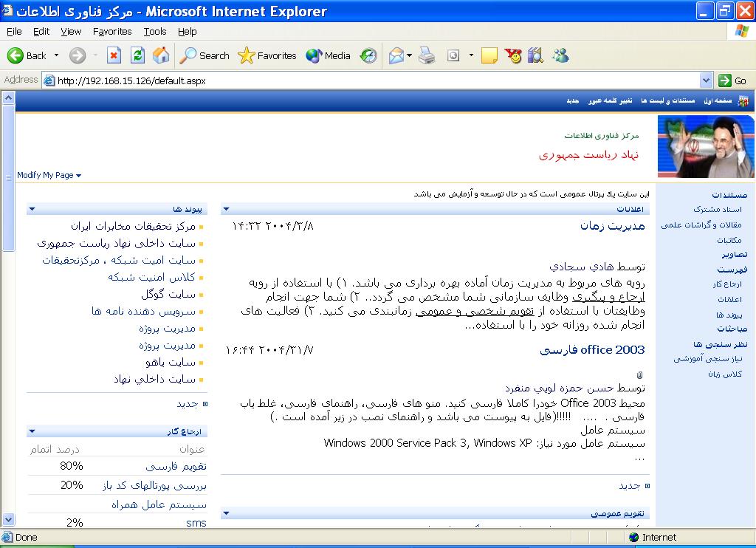Collapse the ارجاع کار web part arrow
The height and width of the screenshot is (548, 756).
32,431
